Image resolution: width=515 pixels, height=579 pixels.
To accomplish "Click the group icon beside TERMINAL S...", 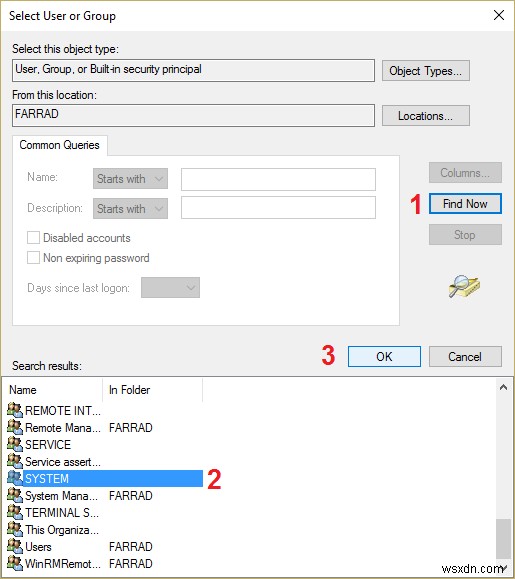I will tap(15, 512).
